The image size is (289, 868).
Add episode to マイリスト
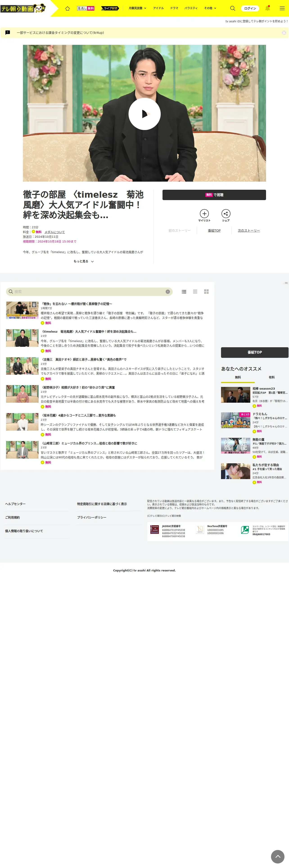[x=204, y=216]
